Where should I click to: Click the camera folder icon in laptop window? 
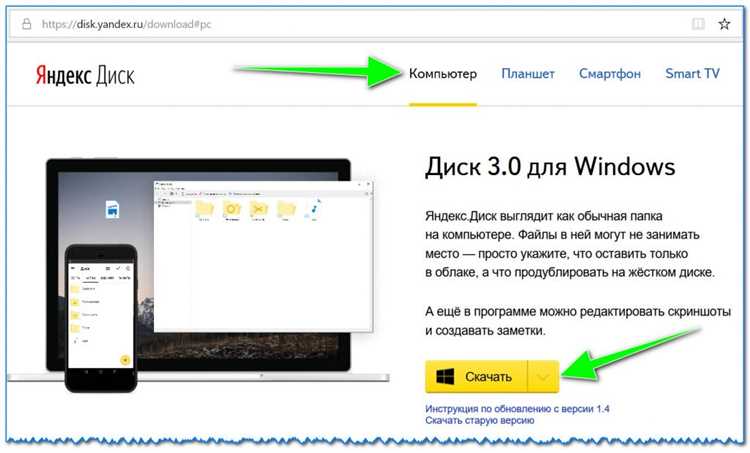pos(233,207)
